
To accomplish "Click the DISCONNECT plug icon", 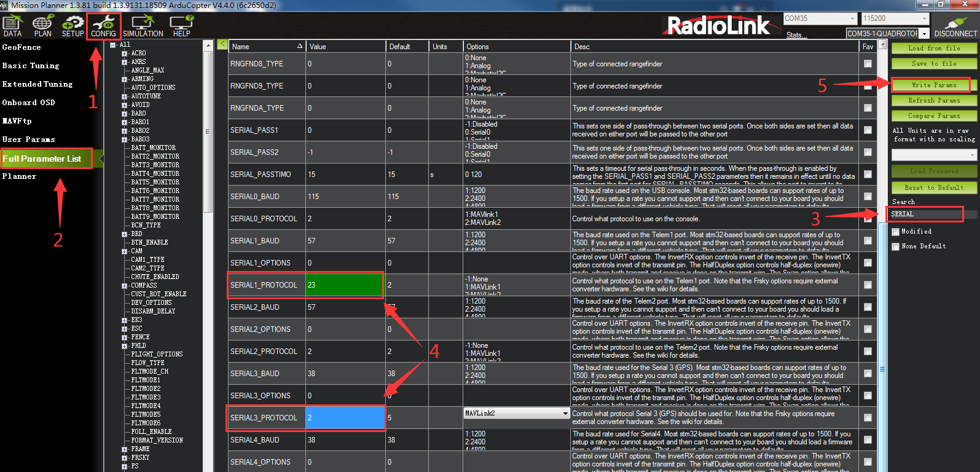I will point(955,26).
